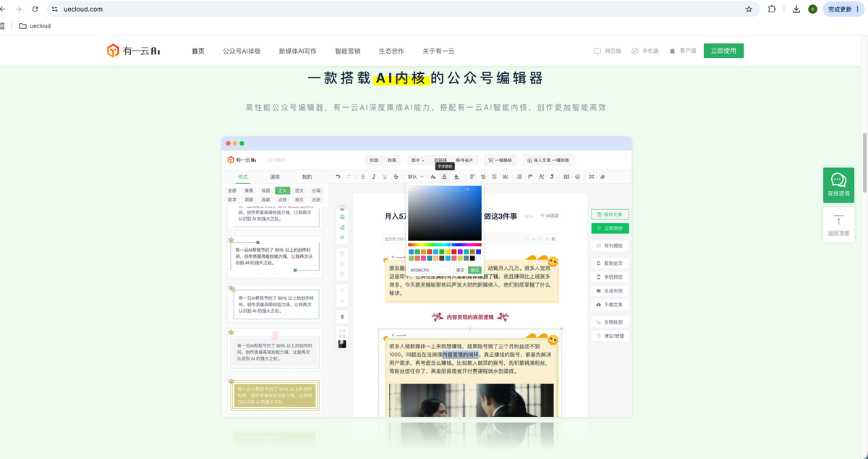Click the black swatch in the color picker
The image size is (868, 459).
(x=472, y=258)
